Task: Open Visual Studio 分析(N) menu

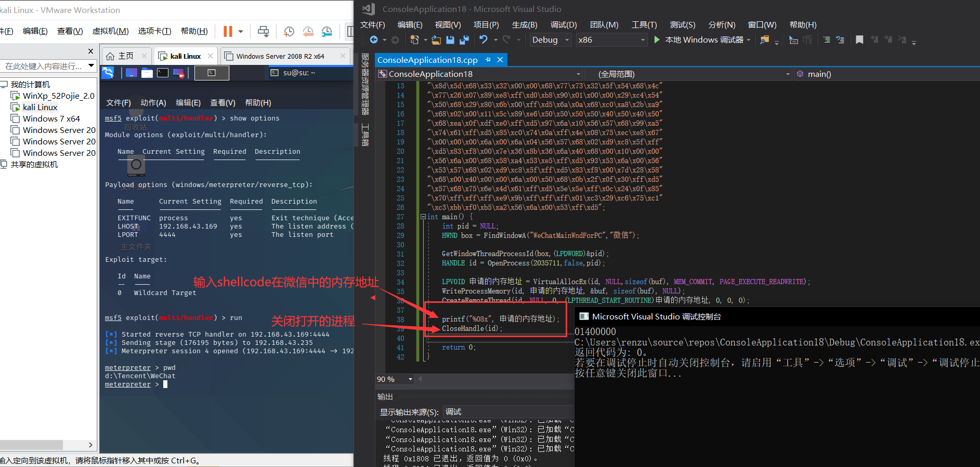Action: pos(722,25)
